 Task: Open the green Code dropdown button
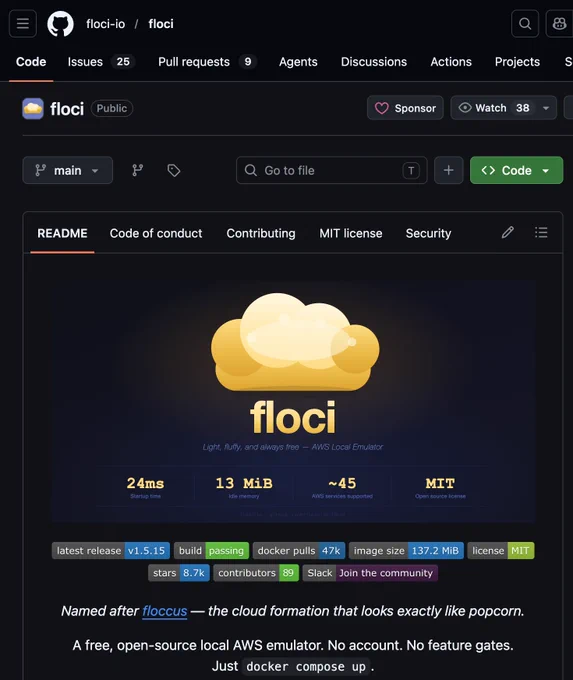516,170
